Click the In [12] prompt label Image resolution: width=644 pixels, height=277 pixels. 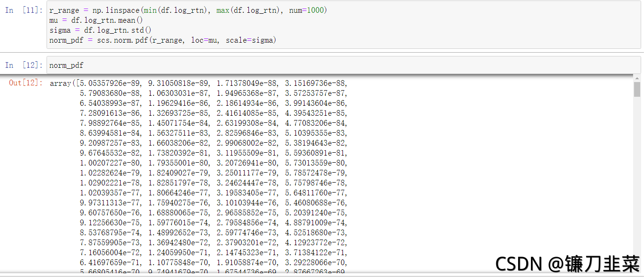tap(23, 65)
